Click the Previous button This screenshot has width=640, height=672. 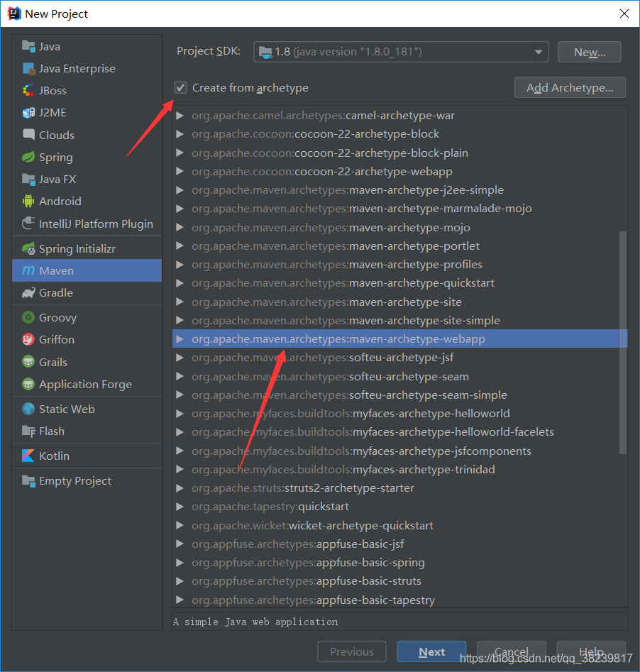(x=352, y=652)
